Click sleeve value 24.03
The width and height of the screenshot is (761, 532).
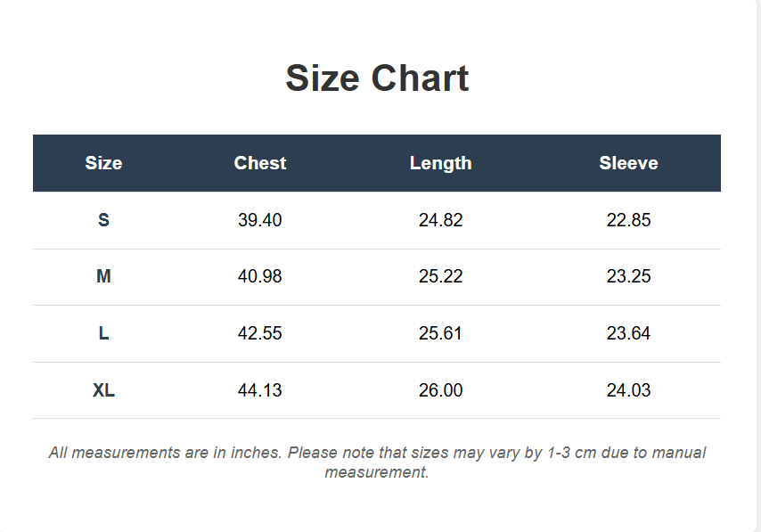[x=628, y=390]
